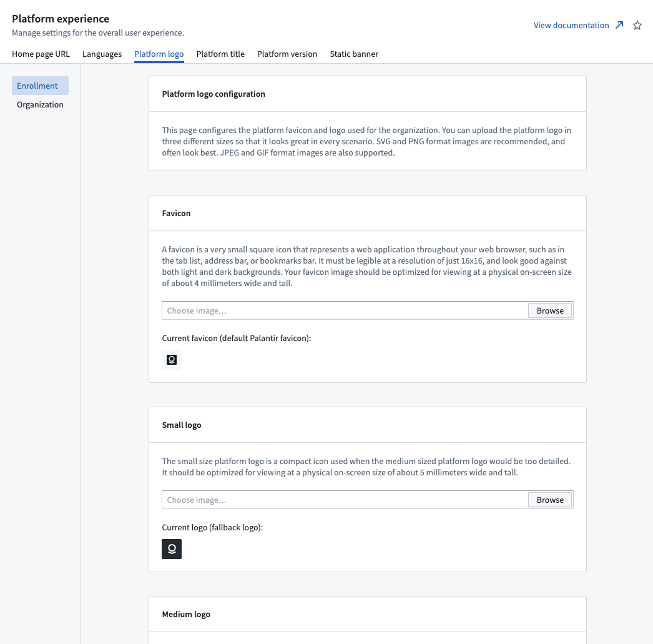Reselect the Platform logo tab

[x=159, y=54]
